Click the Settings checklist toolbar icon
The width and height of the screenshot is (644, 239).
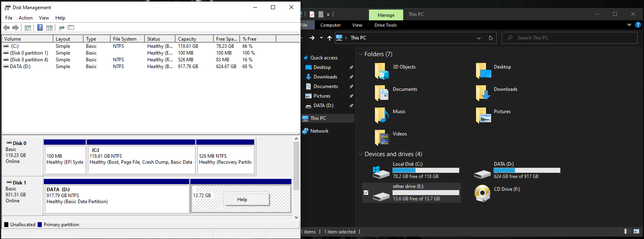click(71, 27)
